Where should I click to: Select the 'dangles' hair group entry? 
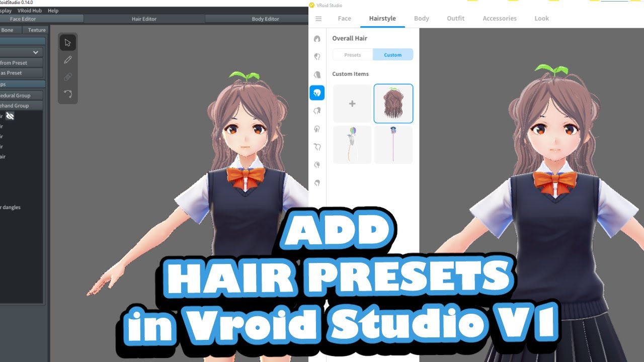(11, 207)
